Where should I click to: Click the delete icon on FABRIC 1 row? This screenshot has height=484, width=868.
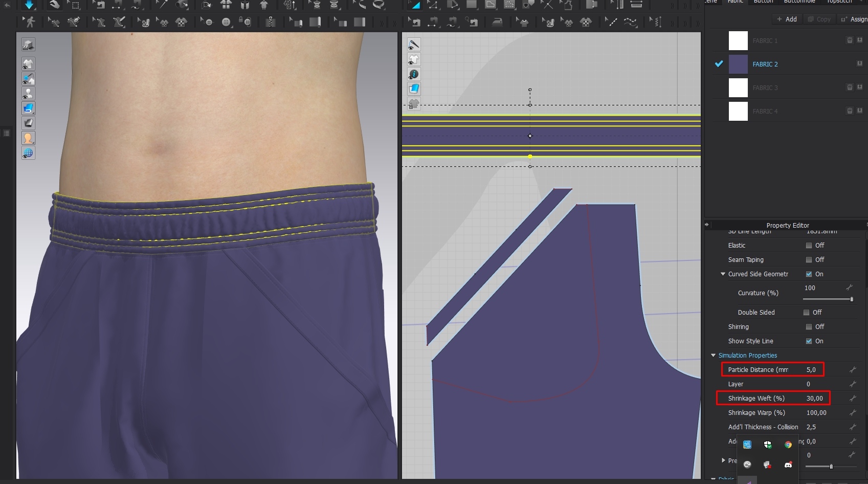tap(850, 40)
